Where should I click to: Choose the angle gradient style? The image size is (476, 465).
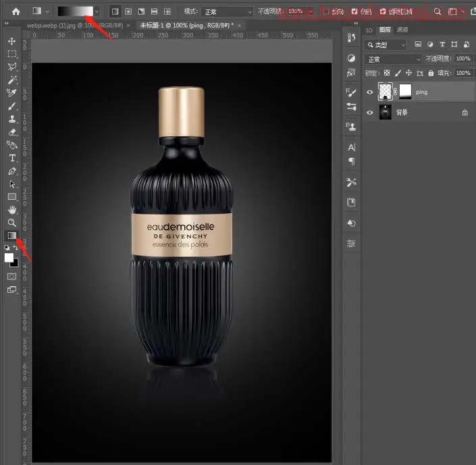[x=142, y=11]
